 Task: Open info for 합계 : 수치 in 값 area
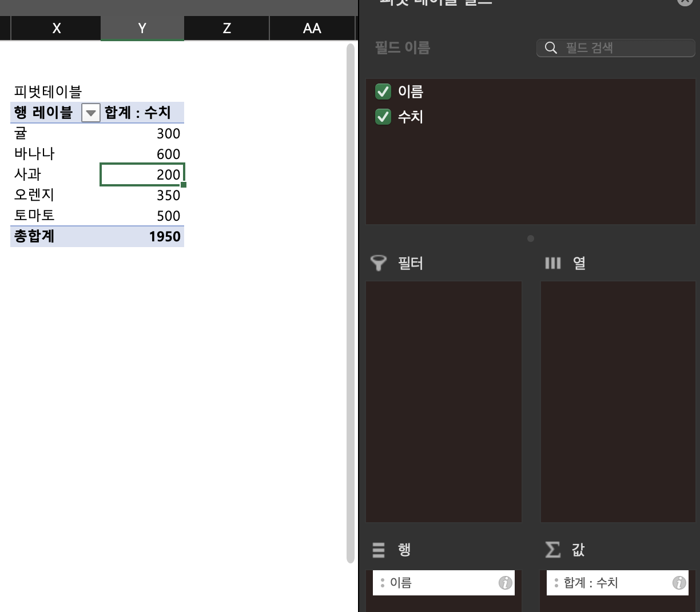(x=679, y=583)
